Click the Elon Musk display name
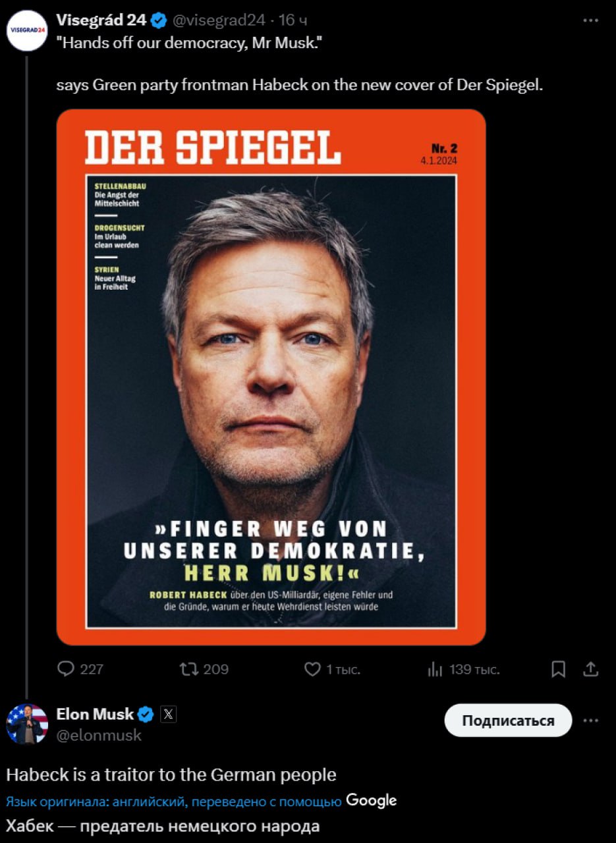 (95, 715)
